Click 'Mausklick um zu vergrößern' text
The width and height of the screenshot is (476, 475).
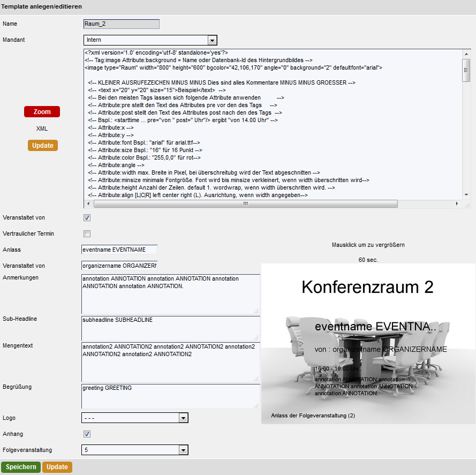[368, 245]
